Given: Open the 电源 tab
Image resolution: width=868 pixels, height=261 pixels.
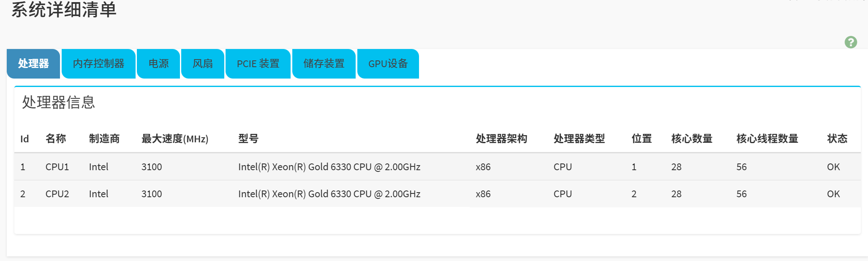Looking at the screenshot, I should click(158, 64).
